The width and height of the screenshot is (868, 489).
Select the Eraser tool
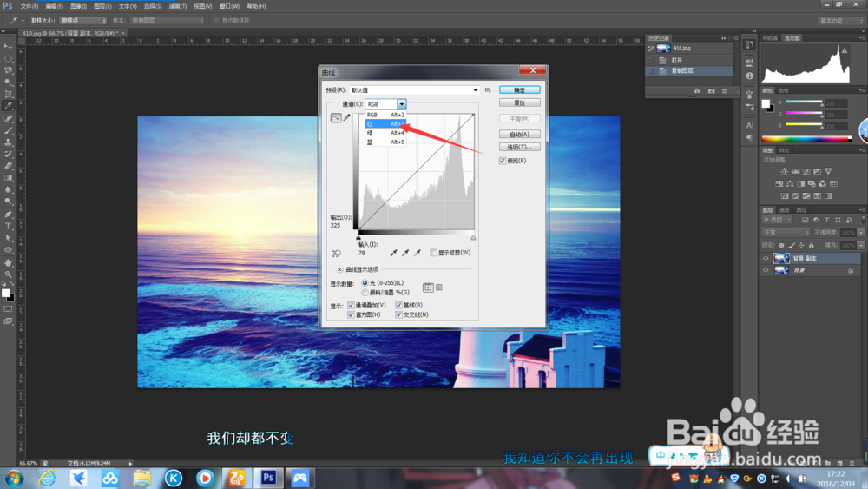point(9,166)
